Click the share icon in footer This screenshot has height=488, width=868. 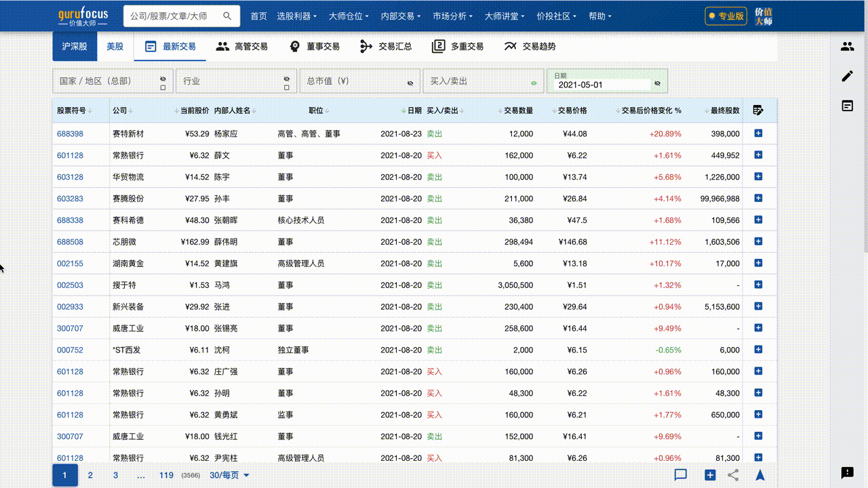(x=733, y=475)
